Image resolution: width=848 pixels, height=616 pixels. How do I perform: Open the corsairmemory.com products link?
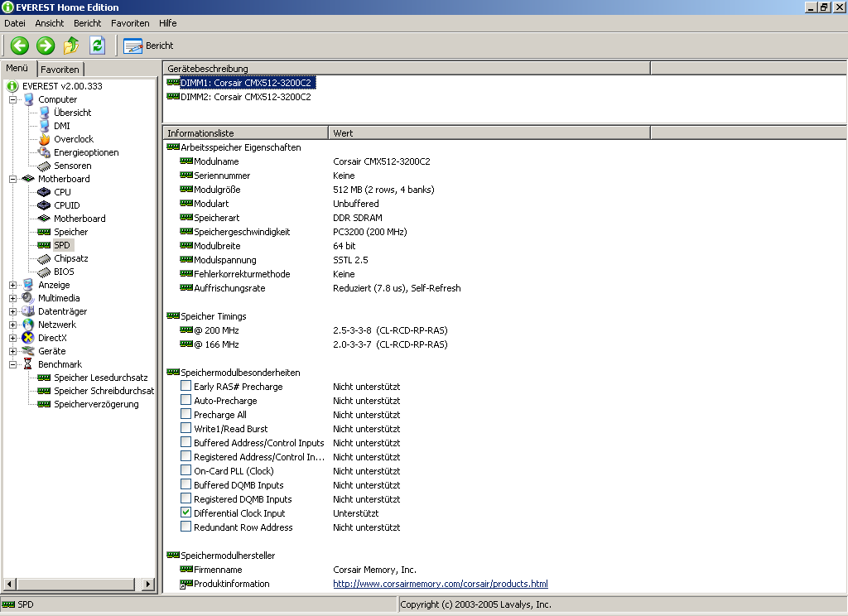click(441, 584)
